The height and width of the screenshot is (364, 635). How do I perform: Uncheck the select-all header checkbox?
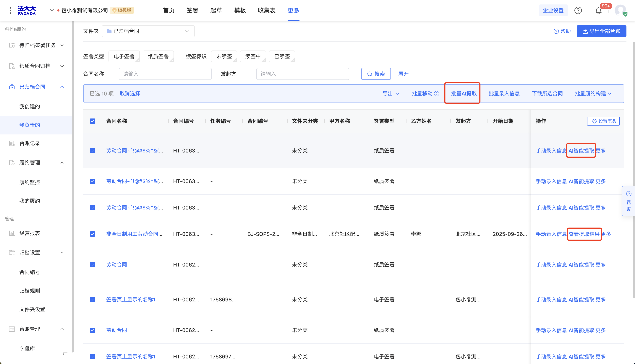point(93,121)
